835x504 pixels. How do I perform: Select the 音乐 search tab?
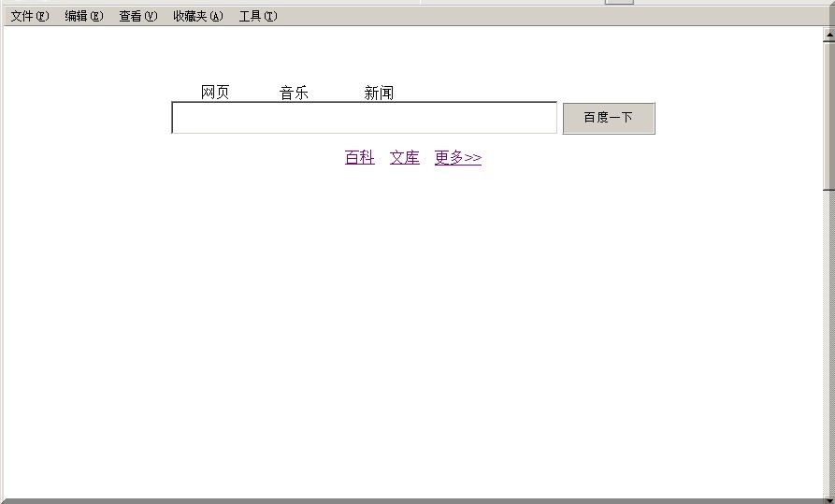(x=294, y=94)
